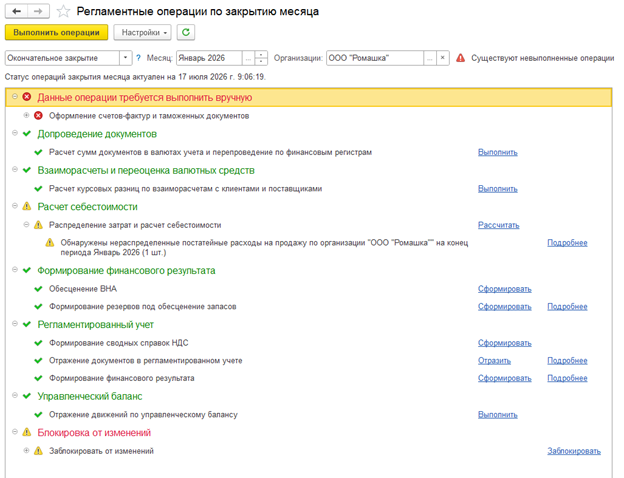
Task: Expand Оформление счетов-фактур row
Action: pyautogui.click(x=26, y=115)
